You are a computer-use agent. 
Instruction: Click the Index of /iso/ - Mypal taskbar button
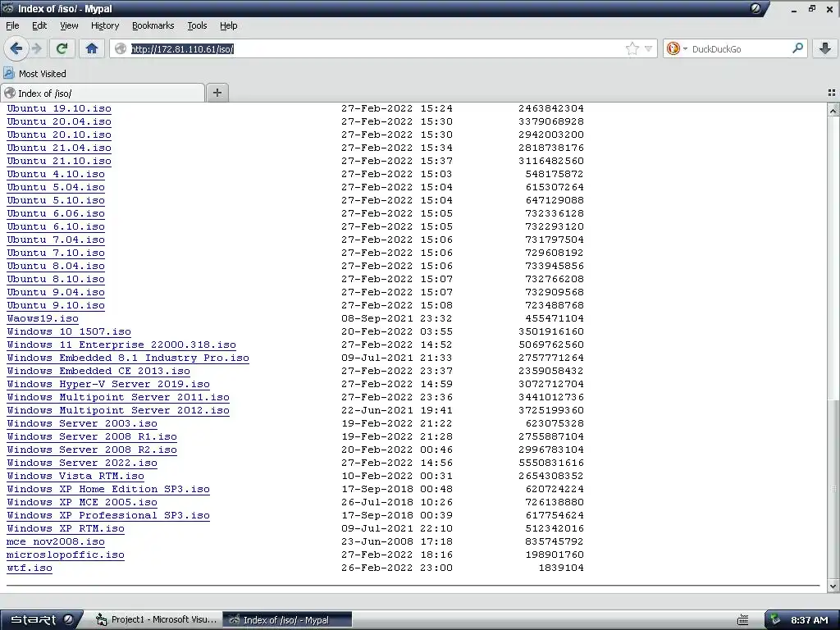click(x=287, y=620)
